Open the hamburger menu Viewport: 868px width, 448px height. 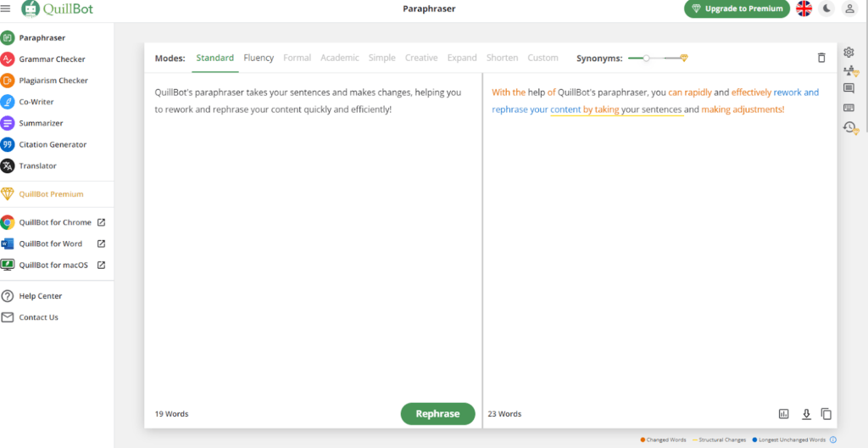pyautogui.click(x=6, y=8)
